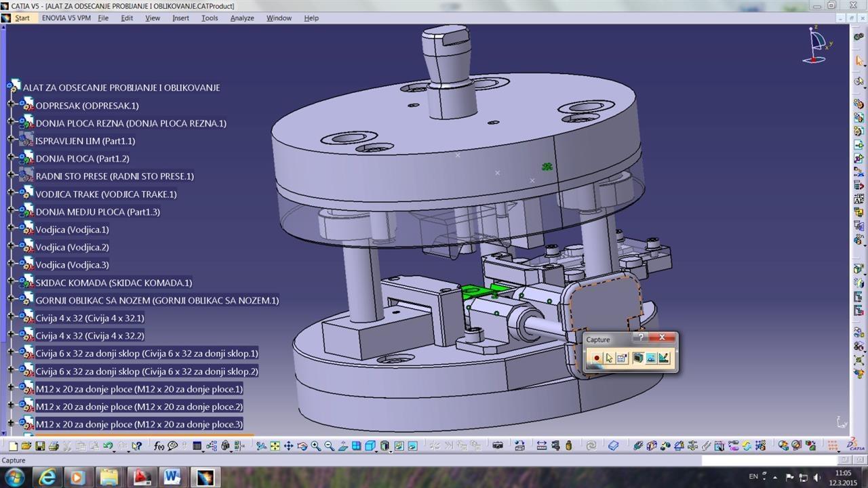This screenshot has height=488, width=868.
Task: Open Capture options icon
Action: pyautogui.click(x=622, y=358)
